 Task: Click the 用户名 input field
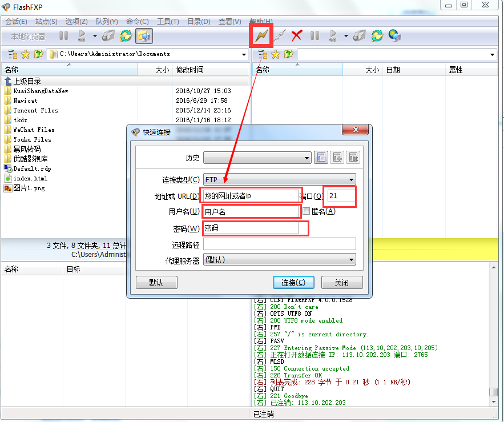coord(251,212)
